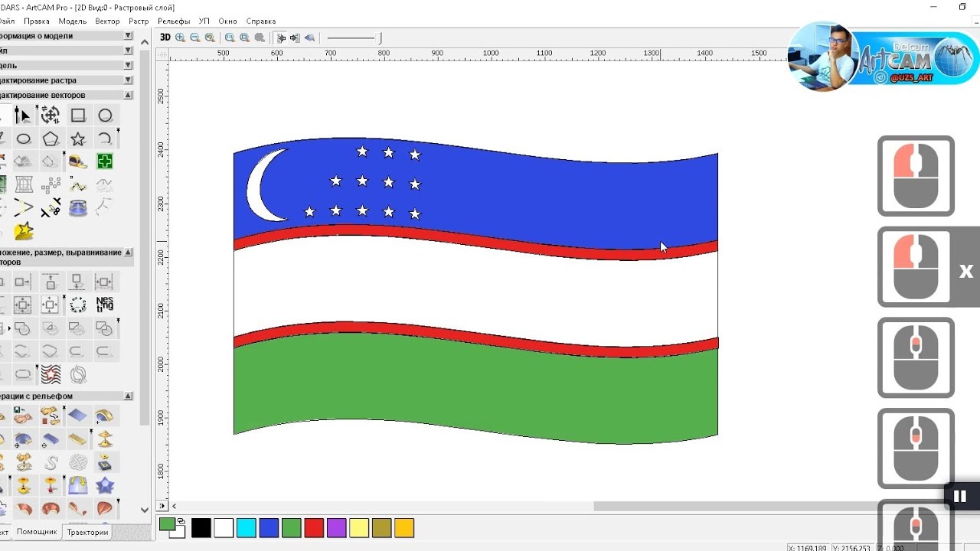Viewport: 980px width, 551px height.
Task: Select the black color swatch
Action: pyautogui.click(x=201, y=527)
